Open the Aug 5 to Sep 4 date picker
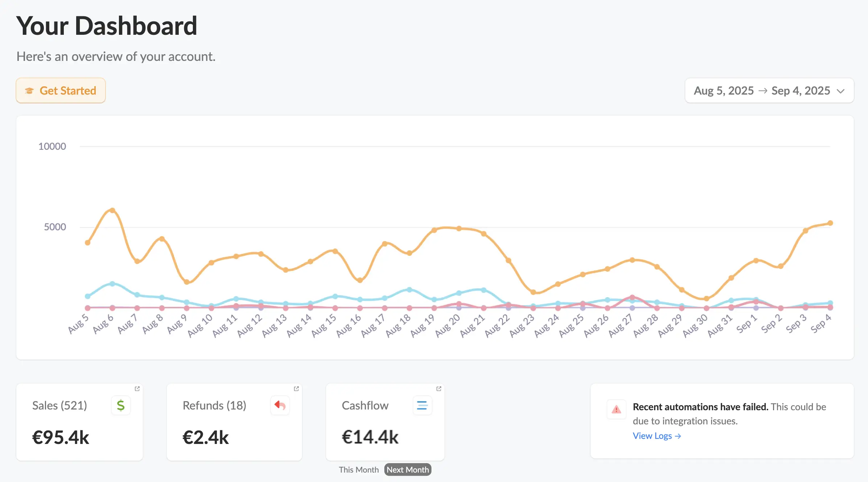The image size is (868, 482). pyautogui.click(x=761, y=91)
